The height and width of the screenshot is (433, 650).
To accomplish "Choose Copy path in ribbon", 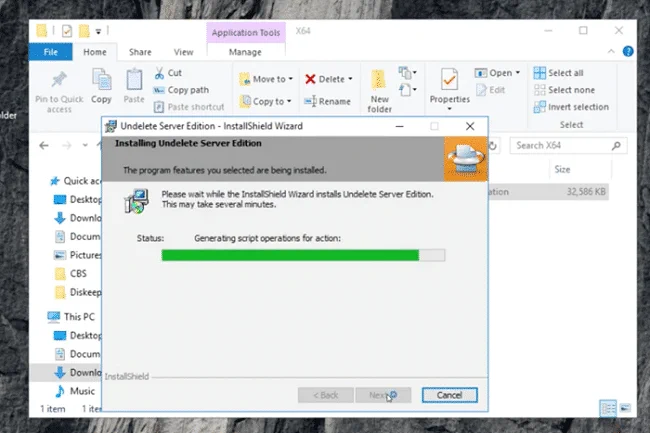I will [181, 90].
